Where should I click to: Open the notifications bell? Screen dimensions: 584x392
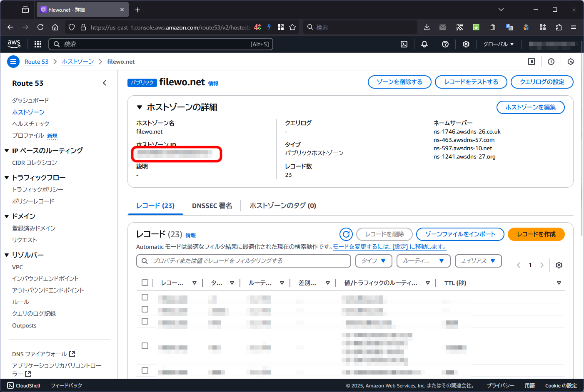click(x=424, y=44)
